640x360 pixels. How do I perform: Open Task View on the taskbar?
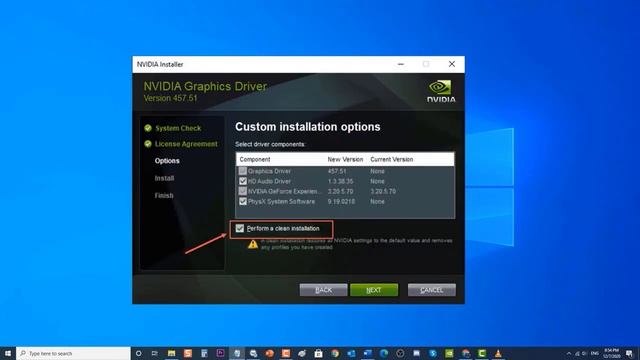pyautogui.click(x=155, y=353)
